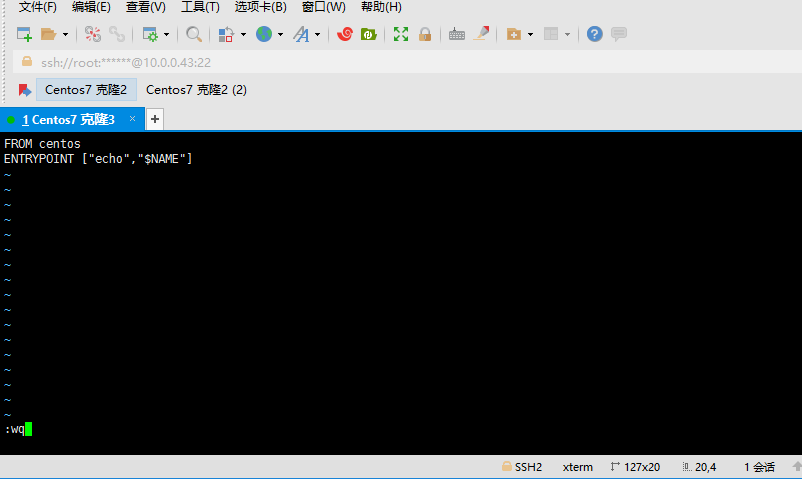Image resolution: width=802 pixels, height=479 pixels.
Task: Open the 查看(V) menu
Action: click(146, 7)
